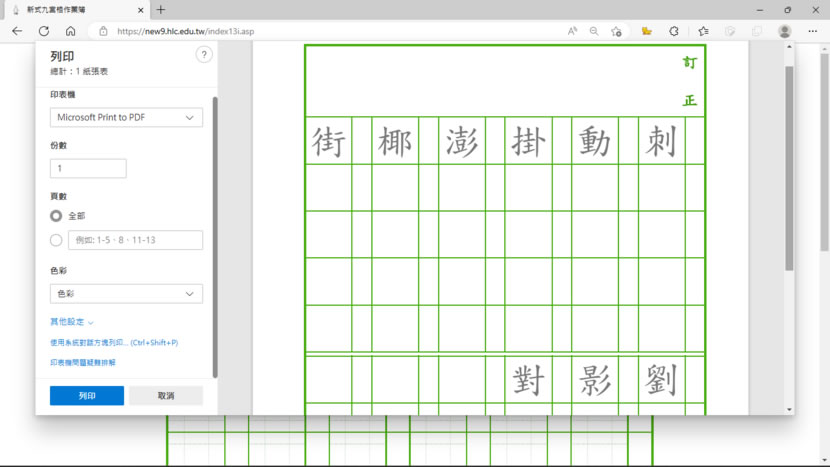Click the preview pane vertical scrollbar thumb

(x=789, y=168)
